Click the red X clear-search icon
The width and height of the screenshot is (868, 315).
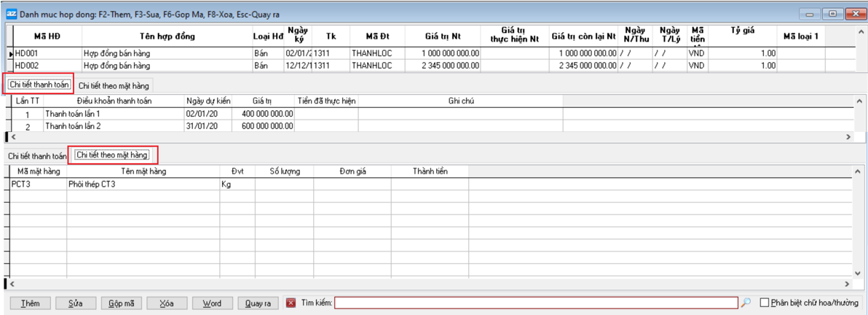coord(291,303)
